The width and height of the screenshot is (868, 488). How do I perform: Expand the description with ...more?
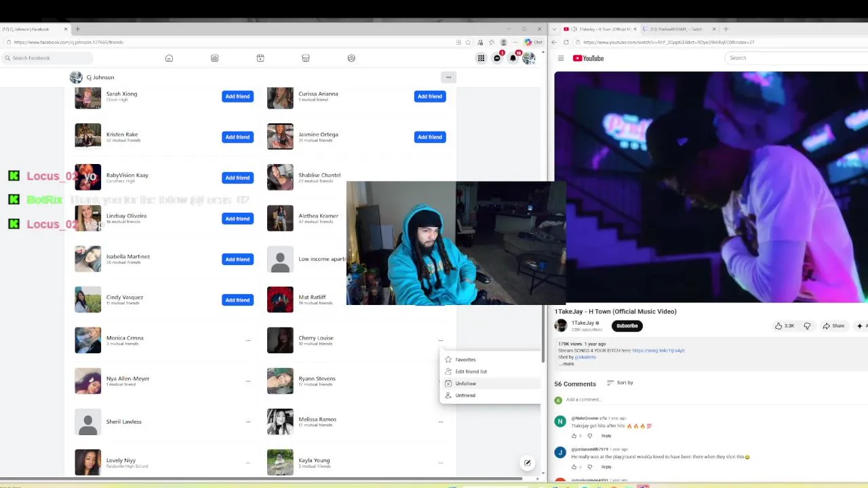coord(566,364)
